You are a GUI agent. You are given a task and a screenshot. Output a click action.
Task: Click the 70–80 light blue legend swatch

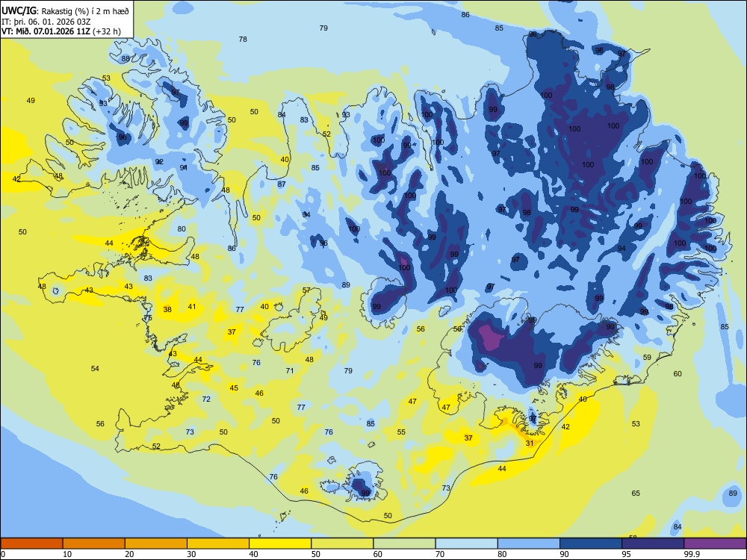pyautogui.click(x=466, y=544)
